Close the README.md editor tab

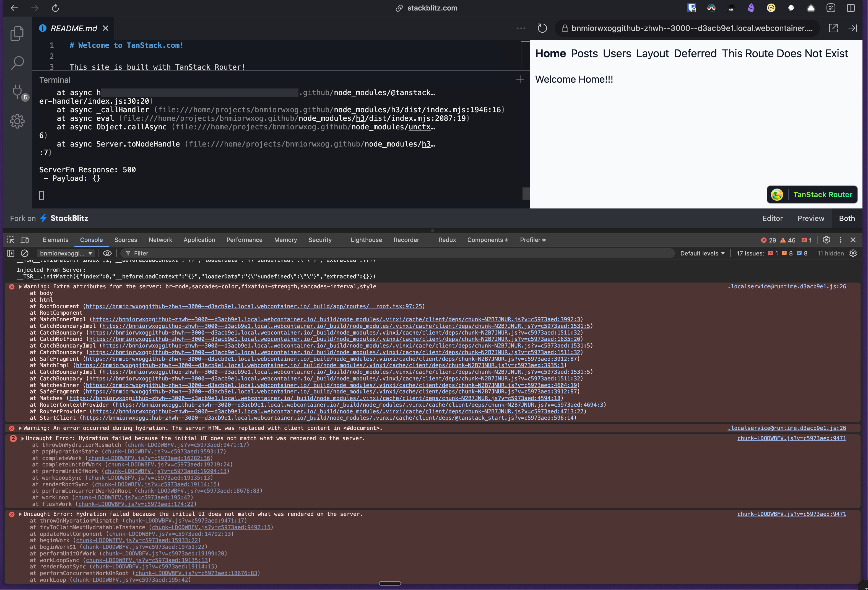106,28
